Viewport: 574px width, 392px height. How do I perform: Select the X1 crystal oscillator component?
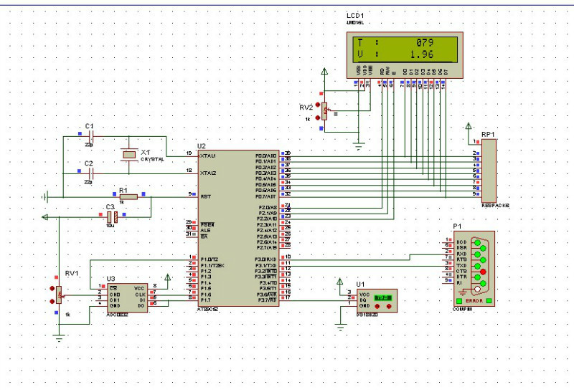128,154
